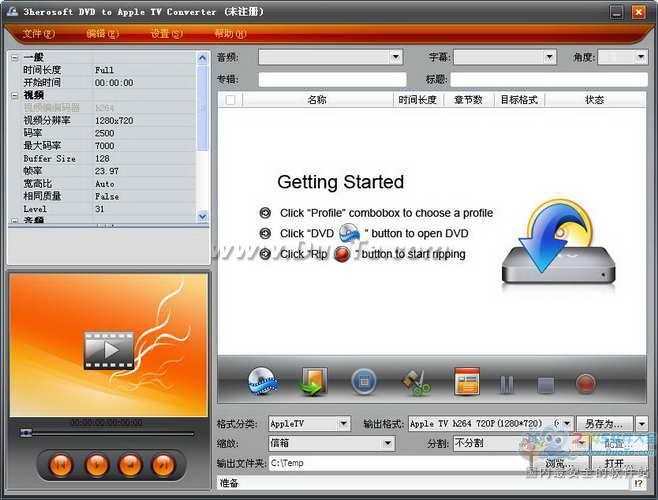Click the 视频分辨率 value 1280x720
The height and width of the screenshot is (500, 658).
pos(114,120)
